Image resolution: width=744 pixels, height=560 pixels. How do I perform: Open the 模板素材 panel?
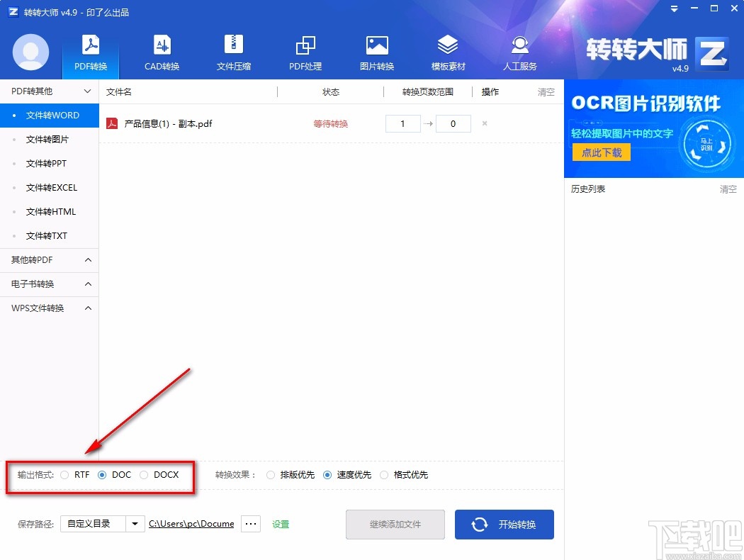pyautogui.click(x=448, y=52)
